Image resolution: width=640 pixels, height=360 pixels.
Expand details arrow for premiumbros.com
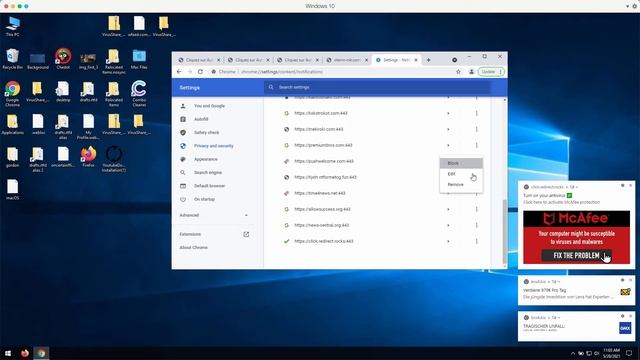point(448,145)
